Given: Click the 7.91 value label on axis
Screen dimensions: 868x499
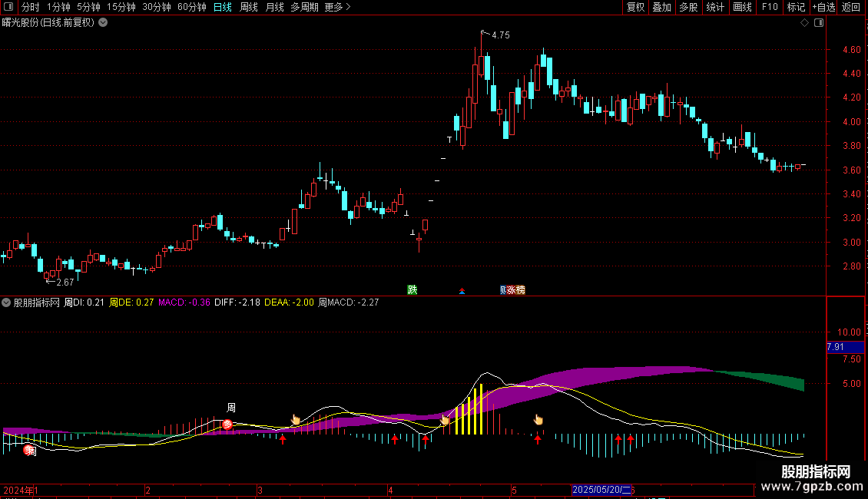Looking at the screenshot, I should 845,347.
